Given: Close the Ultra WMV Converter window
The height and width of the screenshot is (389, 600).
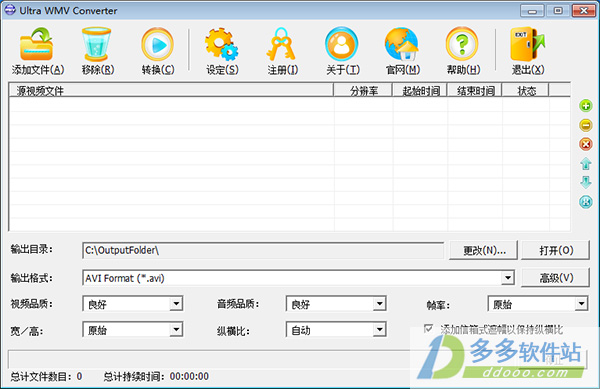Looking at the screenshot, I should pos(584,11).
